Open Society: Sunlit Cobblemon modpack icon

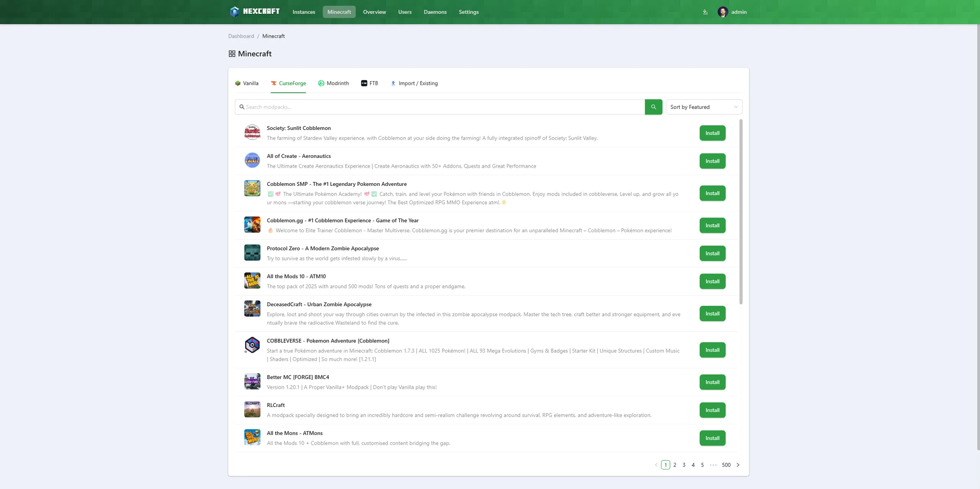[252, 132]
